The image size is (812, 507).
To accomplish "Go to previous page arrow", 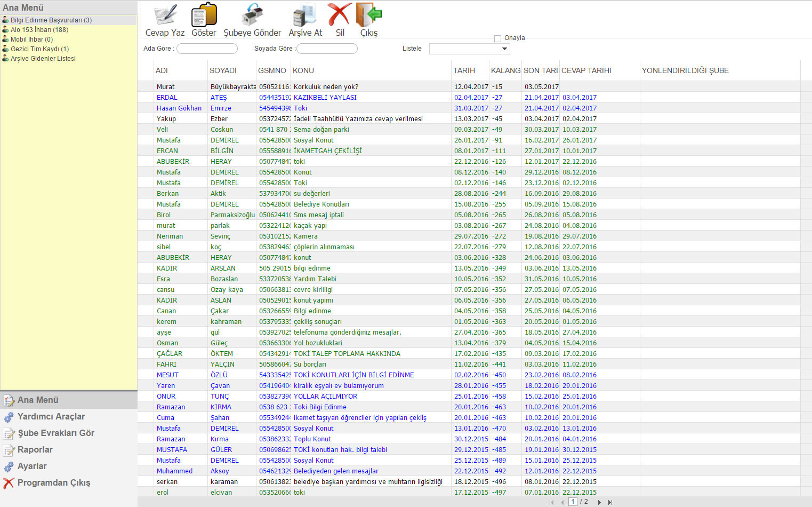I will point(562,502).
